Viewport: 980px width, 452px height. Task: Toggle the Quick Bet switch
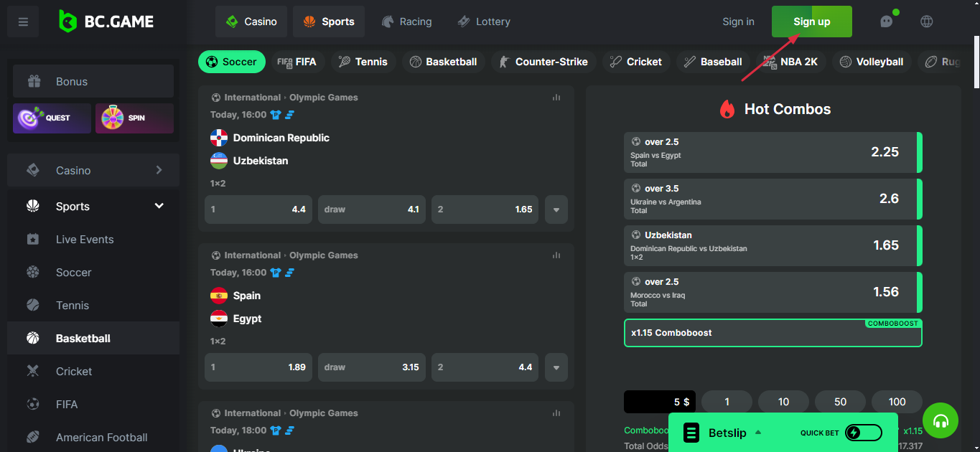862,433
